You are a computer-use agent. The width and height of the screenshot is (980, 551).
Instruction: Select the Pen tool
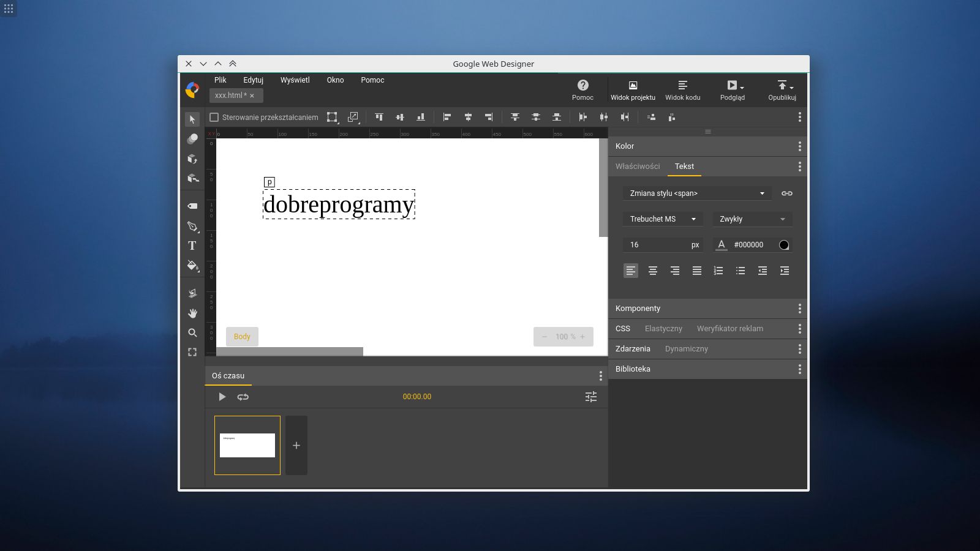[192, 226]
